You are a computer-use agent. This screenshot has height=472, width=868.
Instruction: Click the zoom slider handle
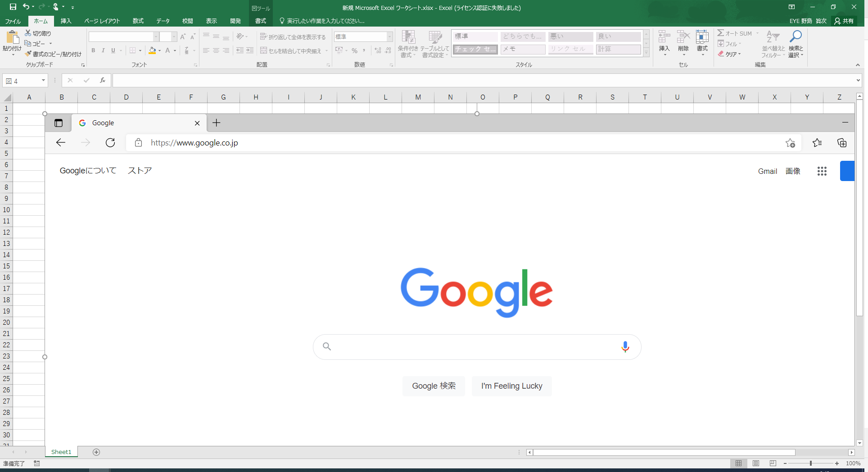811,463
